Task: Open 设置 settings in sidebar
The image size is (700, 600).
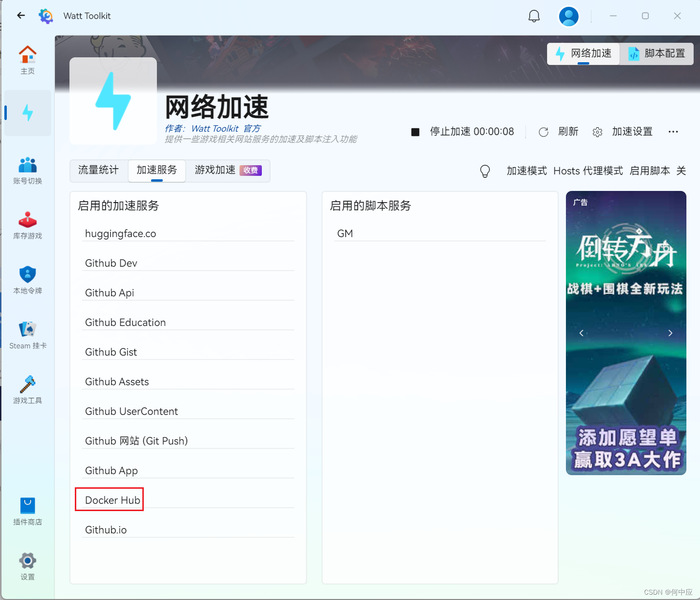Action: 28,566
